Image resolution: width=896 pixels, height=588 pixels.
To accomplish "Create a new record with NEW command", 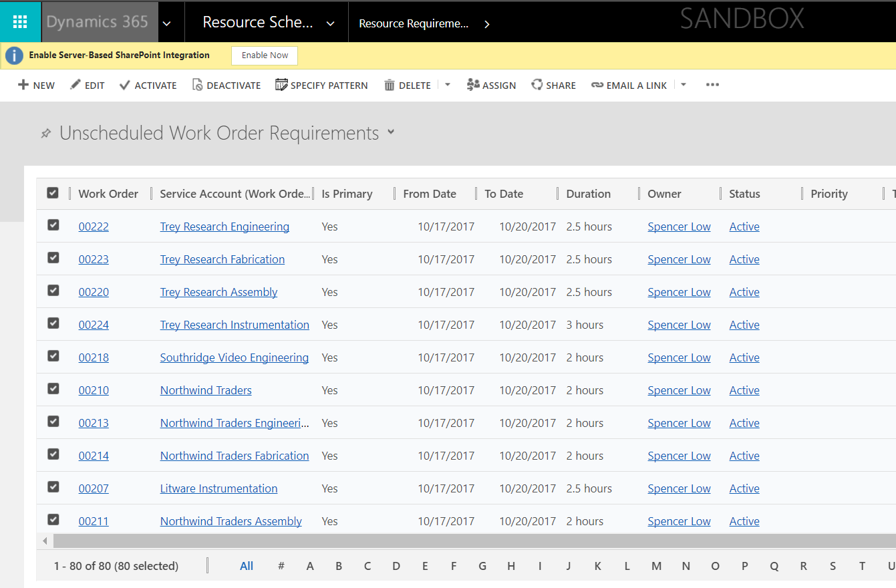I will click(36, 85).
